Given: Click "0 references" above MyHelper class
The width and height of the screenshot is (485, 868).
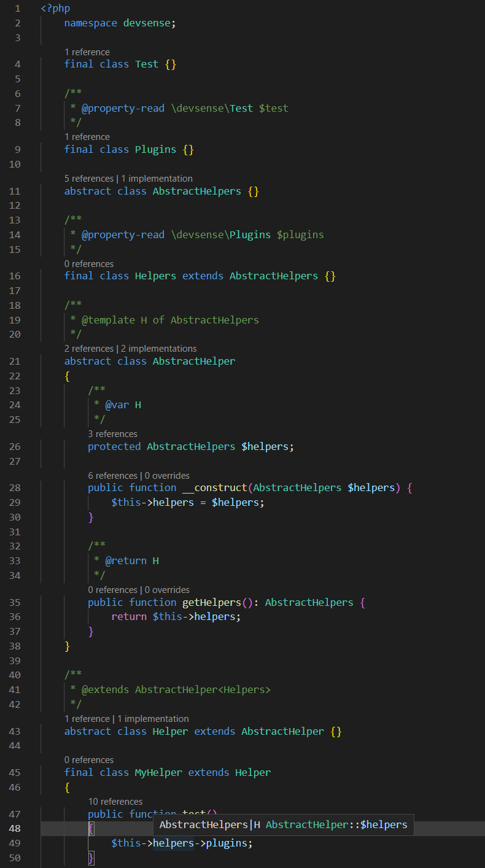Looking at the screenshot, I should (89, 760).
